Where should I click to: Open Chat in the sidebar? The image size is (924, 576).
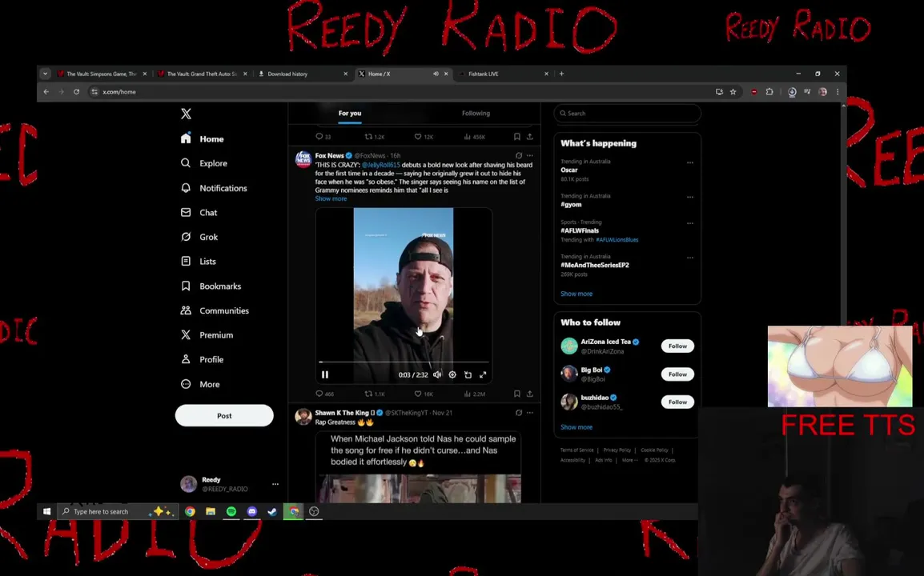pos(199,213)
